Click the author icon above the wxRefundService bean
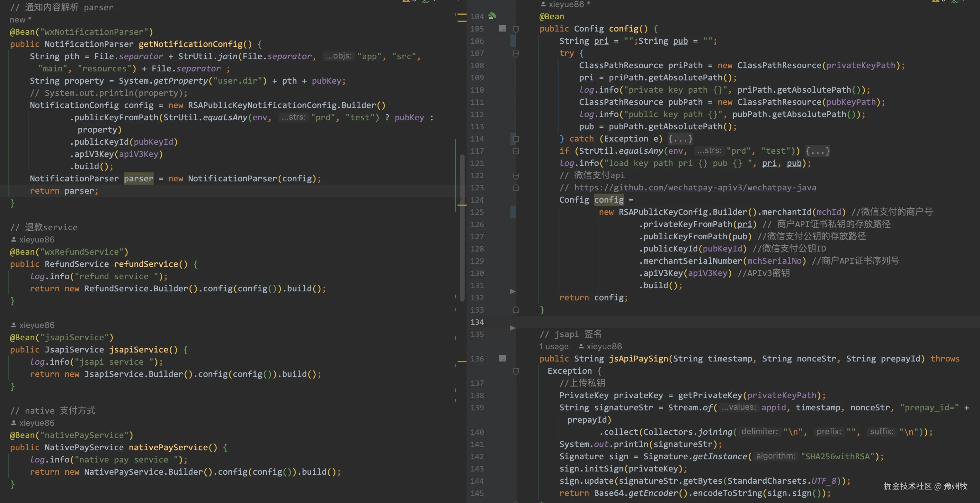The height and width of the screenshot is (503, 980). pos(14,240)
